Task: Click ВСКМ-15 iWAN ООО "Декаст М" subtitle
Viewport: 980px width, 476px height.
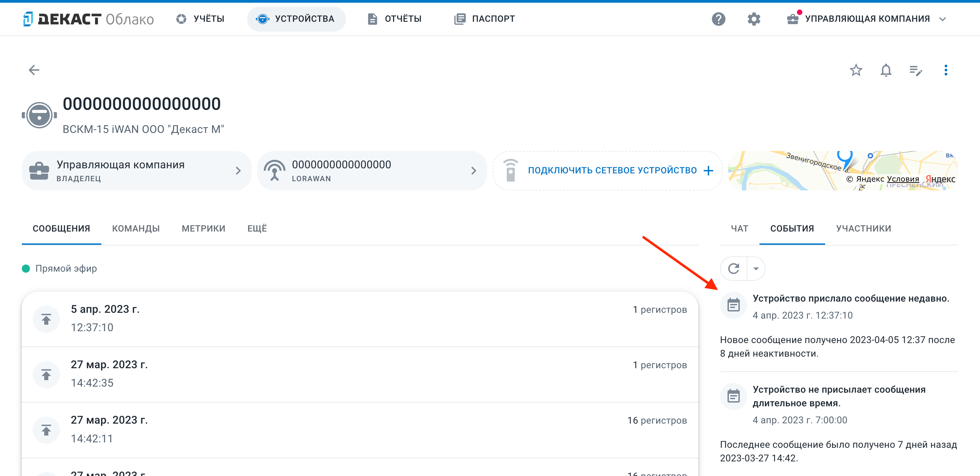Action: (143, 129)
